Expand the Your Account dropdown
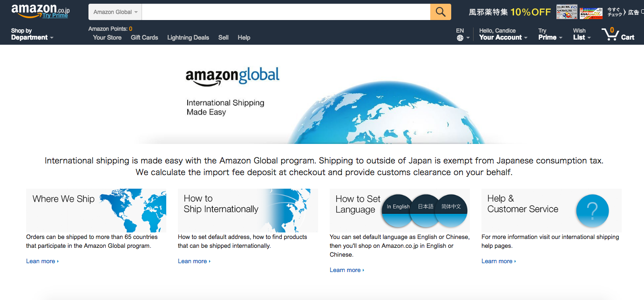 click(503, 34)
